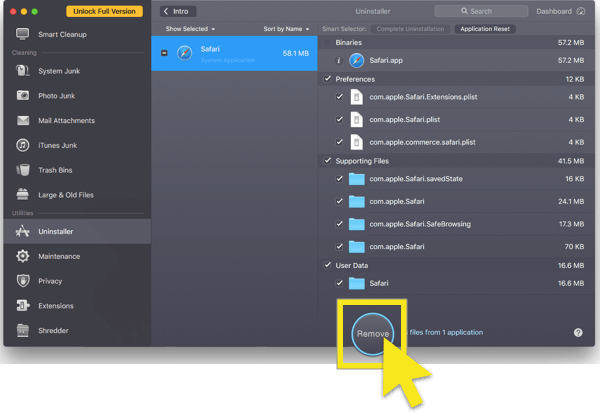Click the com.apple.commerce.safari.plist file icon
Viewport: 600px width, 414px height.
(x=356, y=142)
